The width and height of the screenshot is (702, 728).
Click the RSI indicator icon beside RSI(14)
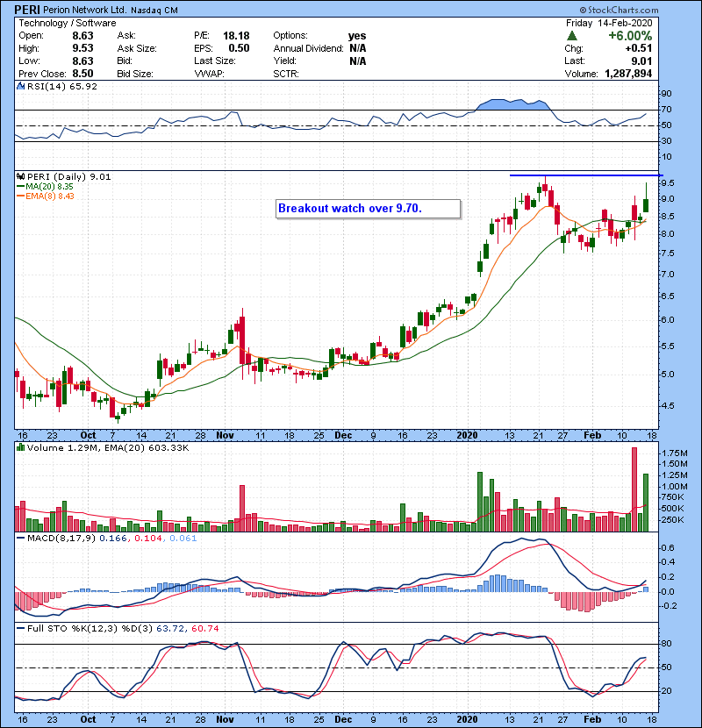point(20,86)
